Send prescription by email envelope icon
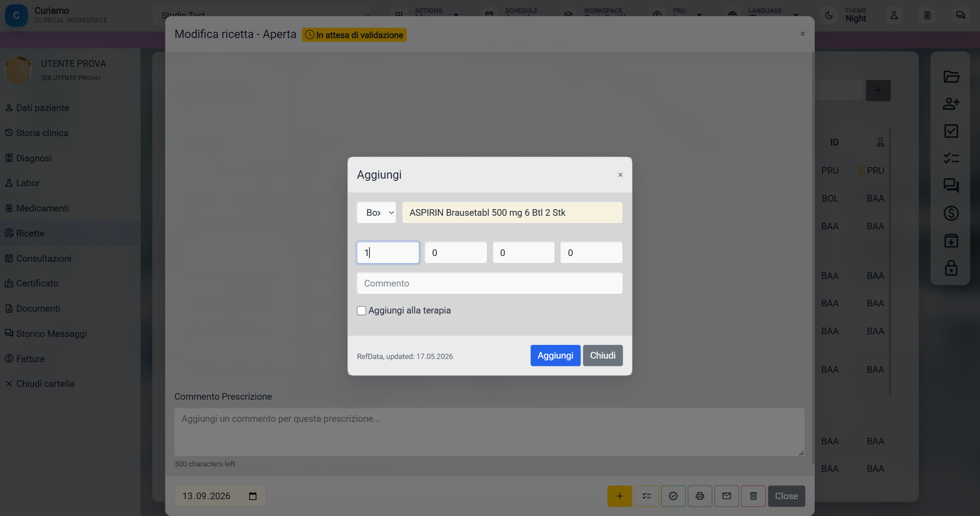The image size is (980, 516). pyautogui.click(x=726, y=496)
